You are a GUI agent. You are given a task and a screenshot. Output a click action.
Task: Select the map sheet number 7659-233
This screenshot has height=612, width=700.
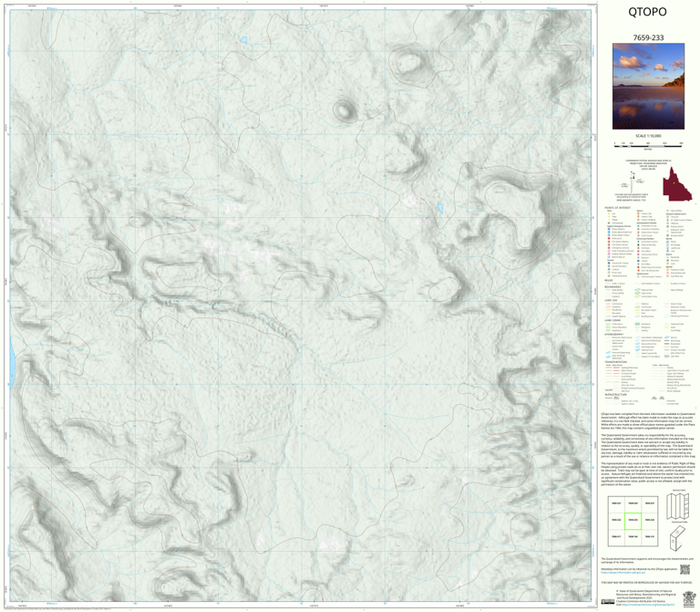click(x=648, y=37)
